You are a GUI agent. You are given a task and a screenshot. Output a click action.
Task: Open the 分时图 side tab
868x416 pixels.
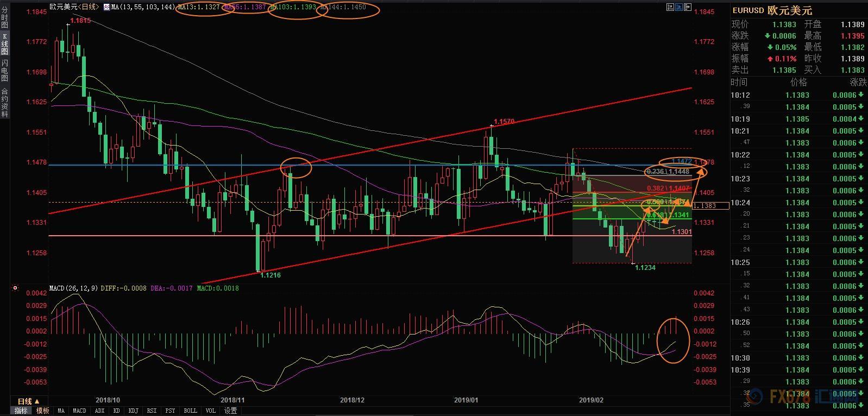[4, 18]
